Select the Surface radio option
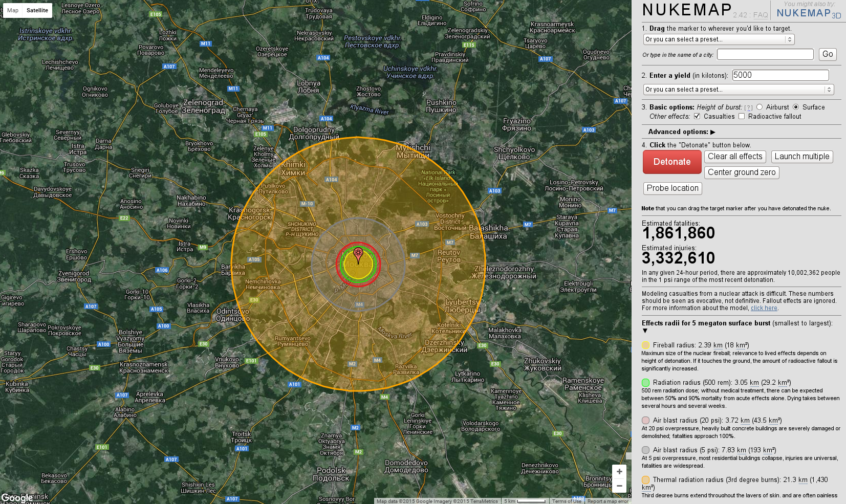Screen dimensions: 846x504 point(796,107)
